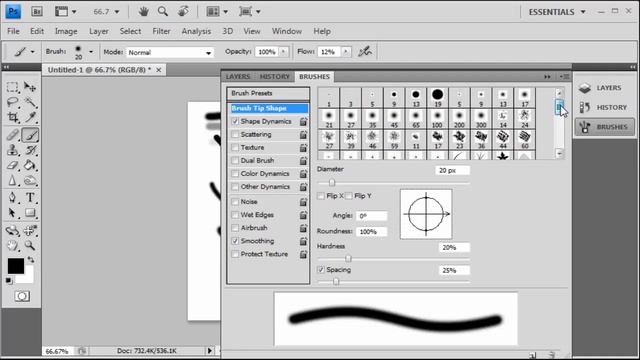This screenshot has height=360, width=640.
Task: Select the Eraser tool
Action: [12, 165]
